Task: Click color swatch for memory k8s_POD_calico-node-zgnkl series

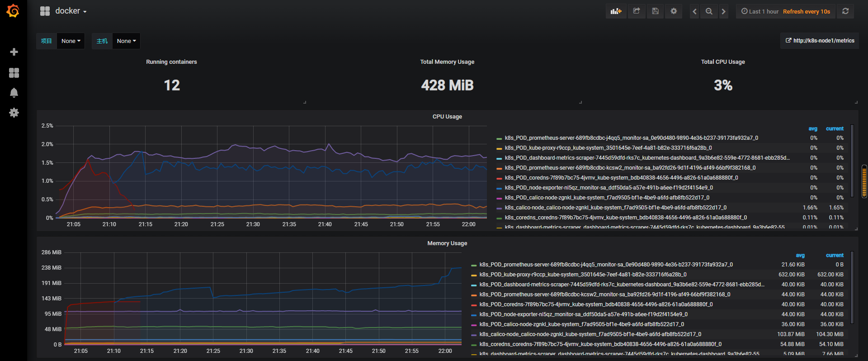Action: [474, 325]
